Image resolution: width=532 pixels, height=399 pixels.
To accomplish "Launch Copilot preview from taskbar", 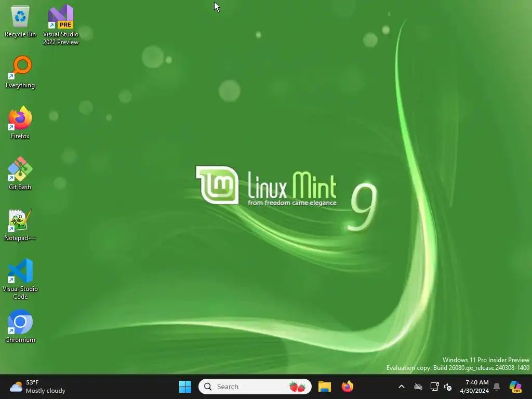I will 516,387.
